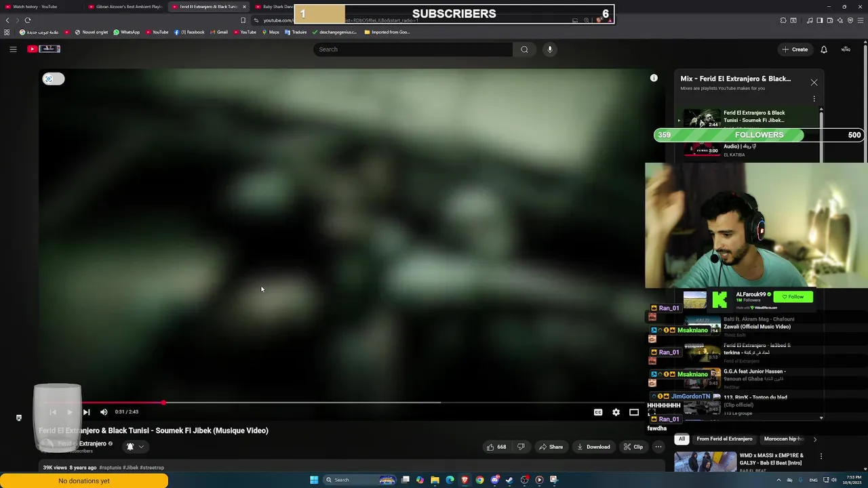Skip to next video in player
The width and height of the screenshot is (868, 488).
86,412
